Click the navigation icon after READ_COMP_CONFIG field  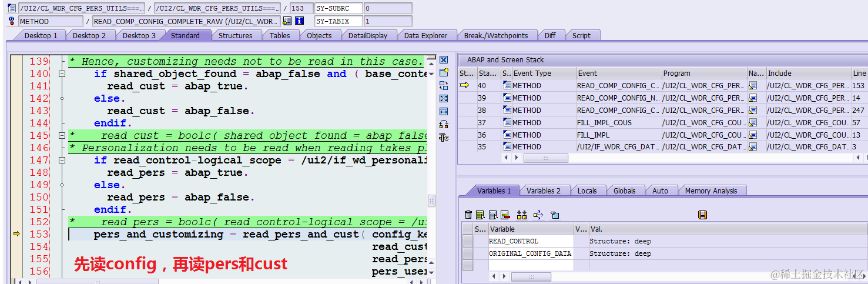(287, 21)
